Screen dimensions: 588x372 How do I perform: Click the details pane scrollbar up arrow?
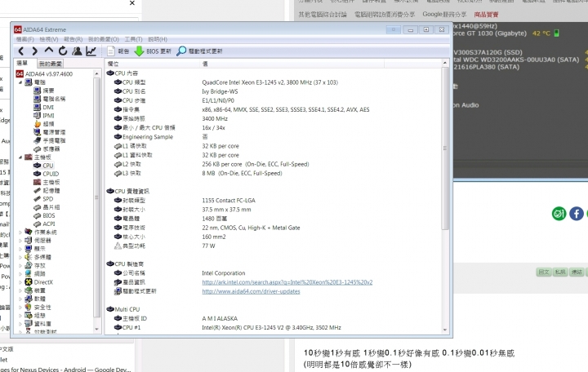pos(445,63)
